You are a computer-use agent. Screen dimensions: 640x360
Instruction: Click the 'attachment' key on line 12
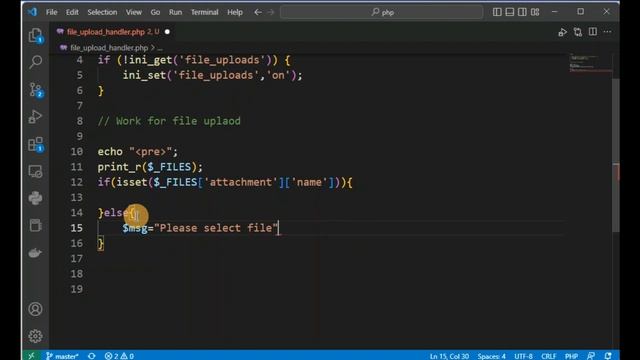tap(241, 182)
